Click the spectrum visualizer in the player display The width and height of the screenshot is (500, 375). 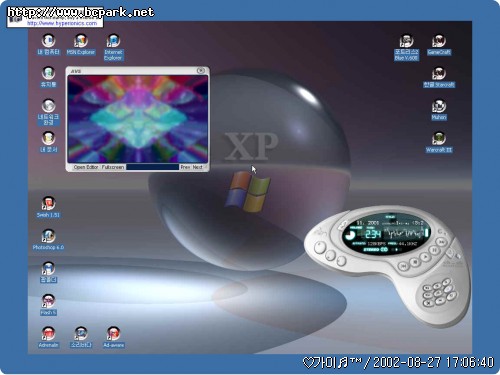click(404, 233)
